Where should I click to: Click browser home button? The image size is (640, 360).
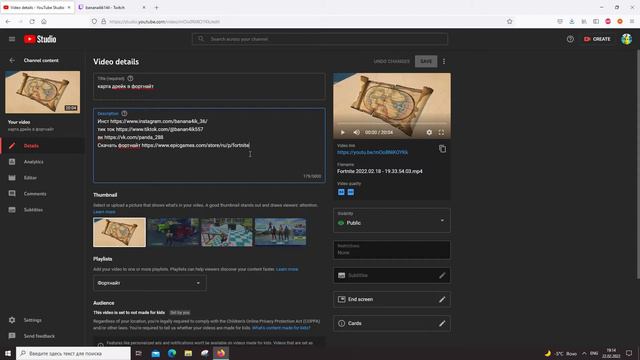44,22
